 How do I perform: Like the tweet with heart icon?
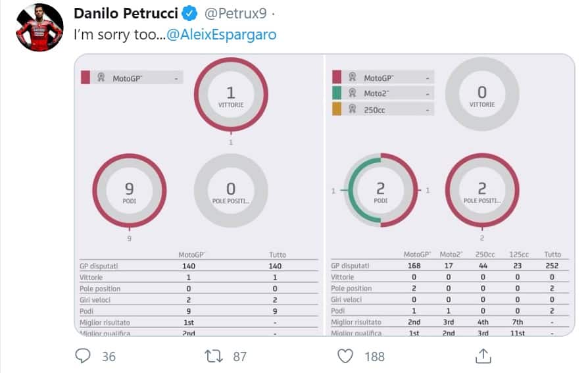tap(345, 356)
